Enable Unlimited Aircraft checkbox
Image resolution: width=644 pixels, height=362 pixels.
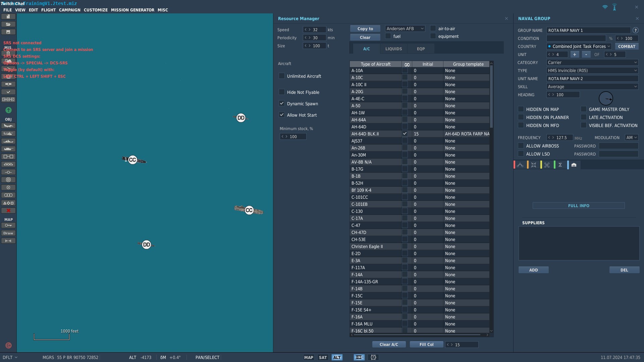tap(282, 76)
